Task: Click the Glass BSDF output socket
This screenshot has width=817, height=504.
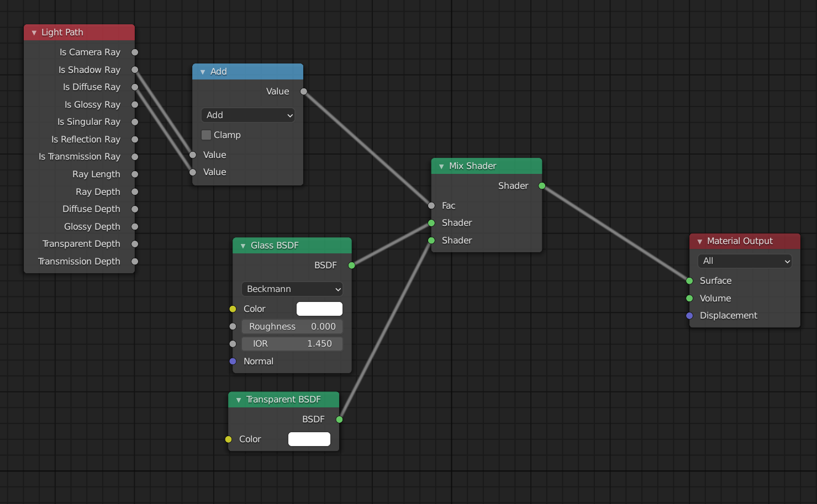Action: point(352,266)
